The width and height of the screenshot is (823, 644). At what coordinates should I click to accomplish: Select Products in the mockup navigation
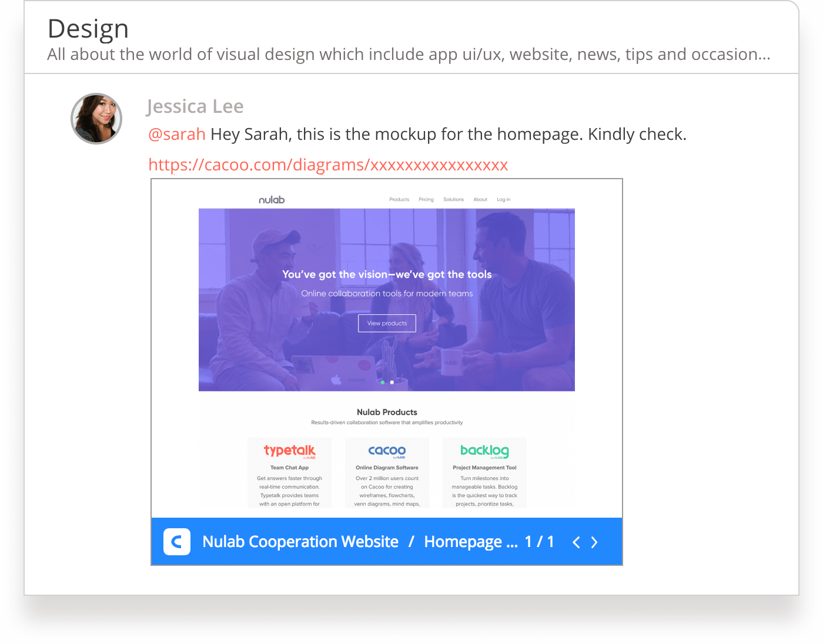[x=399, y=200]
